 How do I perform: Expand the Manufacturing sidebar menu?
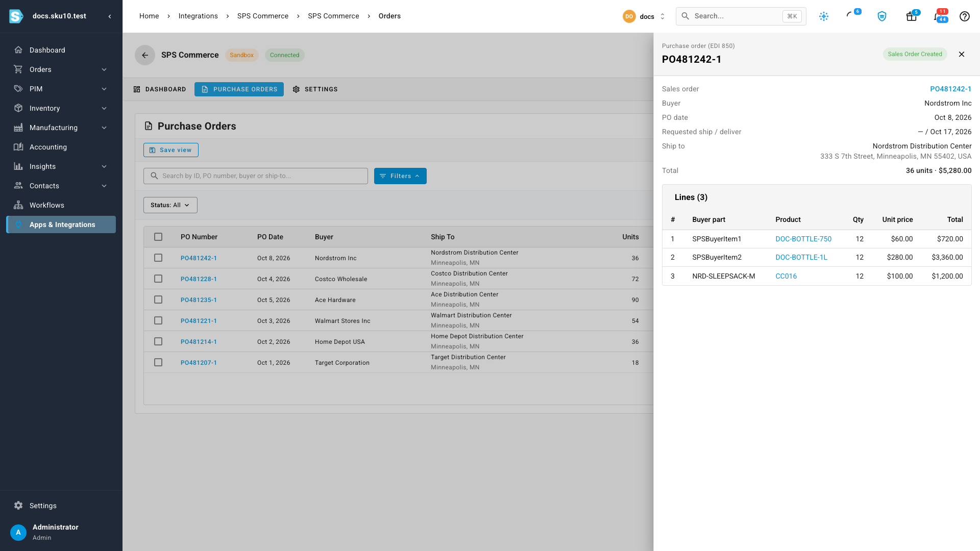click(61, 128)
